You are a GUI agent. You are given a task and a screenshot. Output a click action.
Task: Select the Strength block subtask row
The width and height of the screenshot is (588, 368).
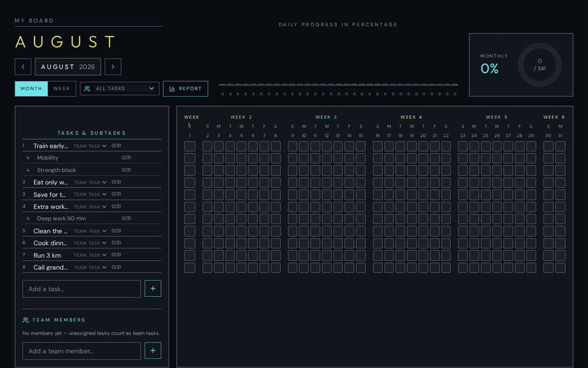point(91,170)
